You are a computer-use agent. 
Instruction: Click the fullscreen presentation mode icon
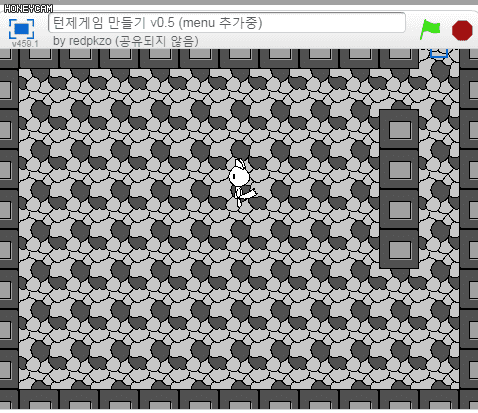click(x=21, y=29)
